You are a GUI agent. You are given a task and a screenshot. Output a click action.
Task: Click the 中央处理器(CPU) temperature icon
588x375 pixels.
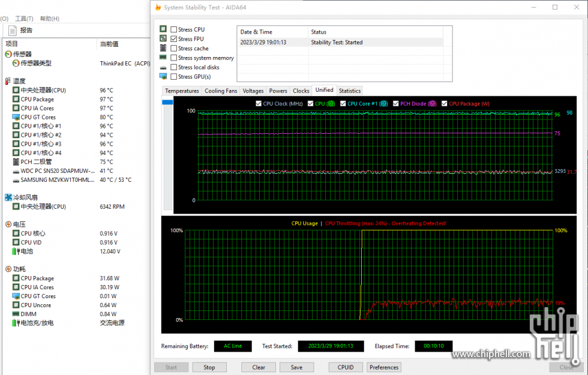[x=16, y=90]
